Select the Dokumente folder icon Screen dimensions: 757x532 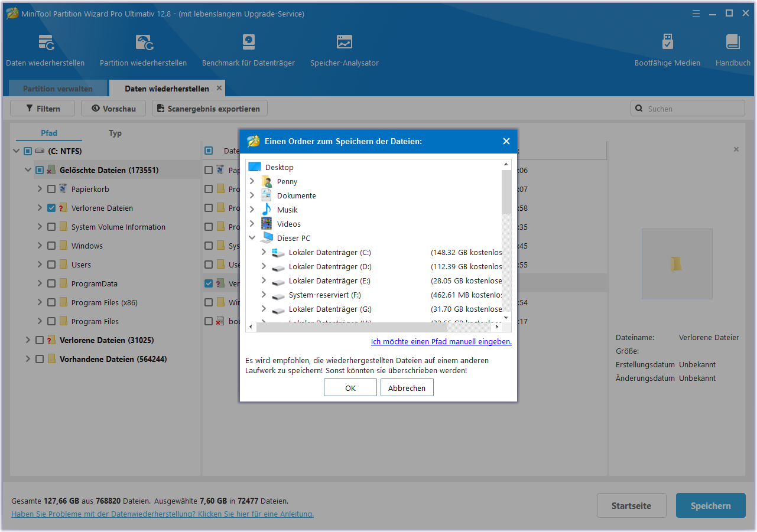click(267, 195)
